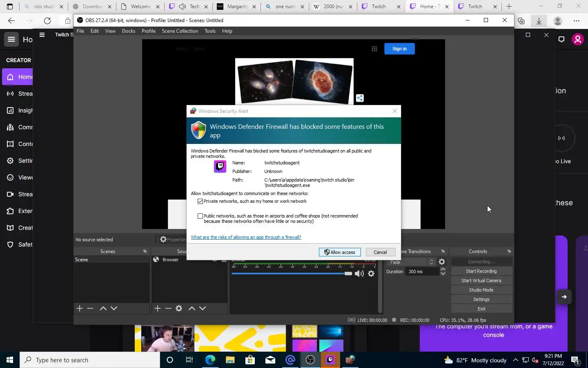
Task: Click the Duration 300 ms field
Action: coord(422,272)
